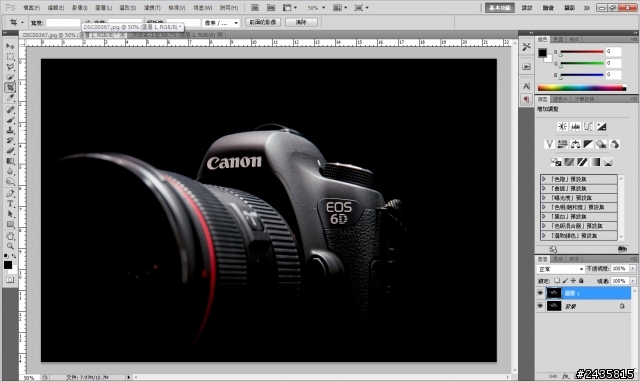Add a Brightness/Contrast adjustment
This screenshot has width=640, height=382.
point(562,127)
